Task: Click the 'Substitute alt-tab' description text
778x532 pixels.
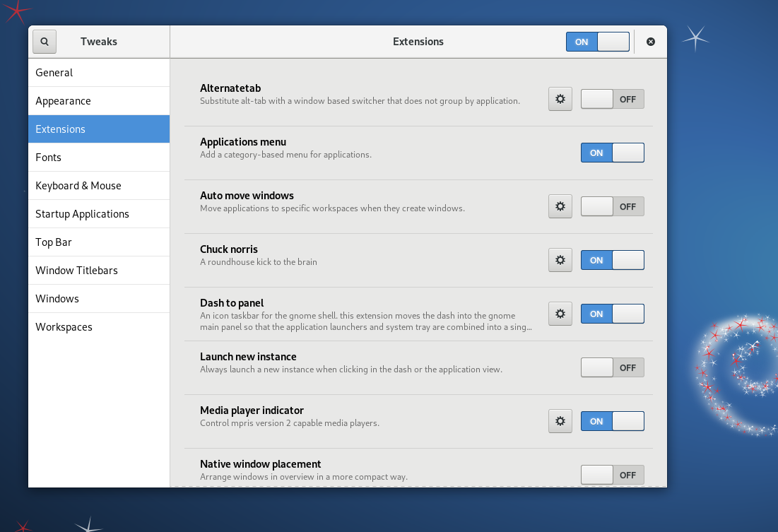Action: (360, 101)
